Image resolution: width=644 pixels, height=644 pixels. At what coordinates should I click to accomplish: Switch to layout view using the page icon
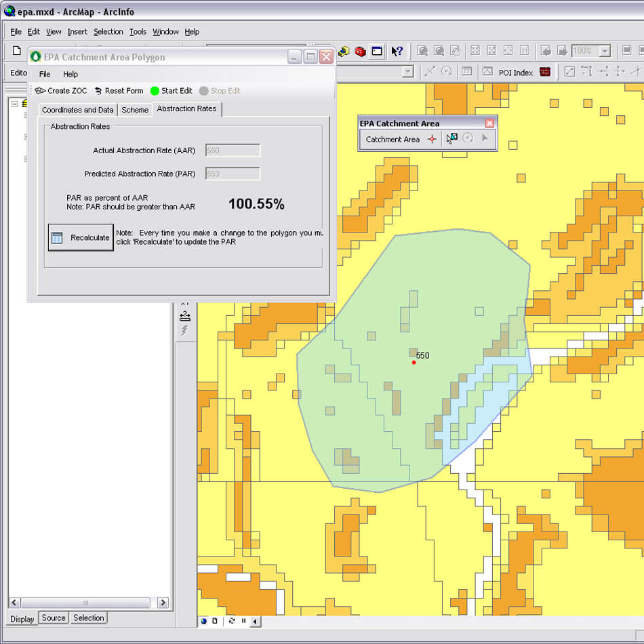pos(215,621)
